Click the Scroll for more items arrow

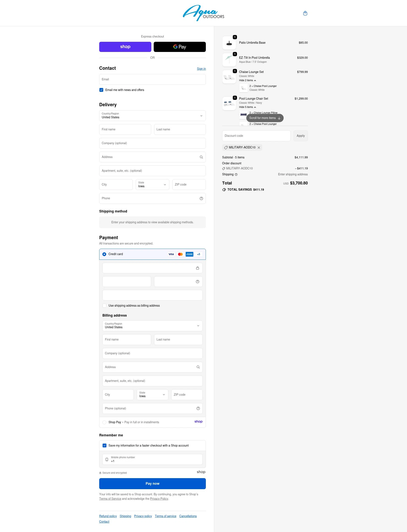coord(280,118)
